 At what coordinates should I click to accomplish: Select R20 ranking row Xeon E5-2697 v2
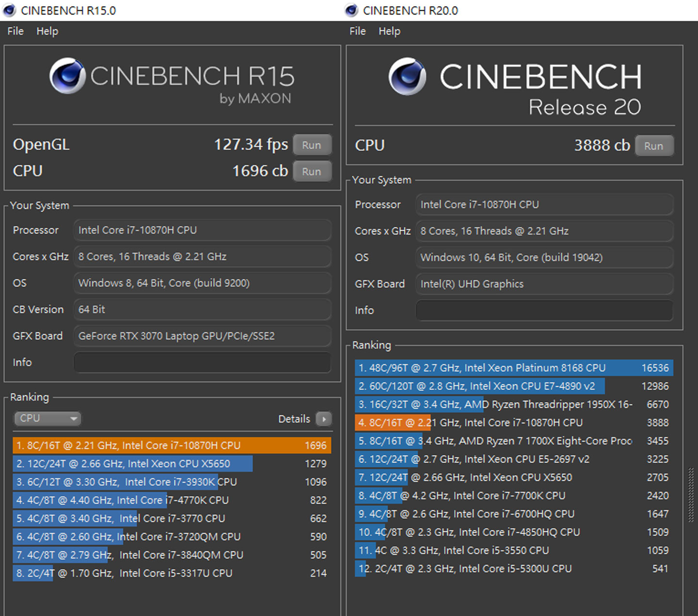(514, 459)
